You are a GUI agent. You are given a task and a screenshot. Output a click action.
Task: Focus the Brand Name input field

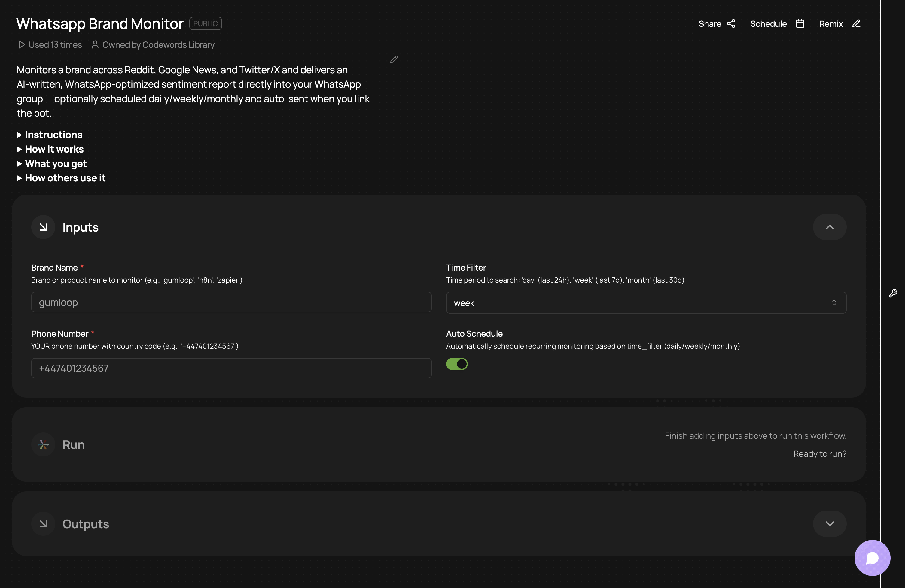(x=231, y=302)
